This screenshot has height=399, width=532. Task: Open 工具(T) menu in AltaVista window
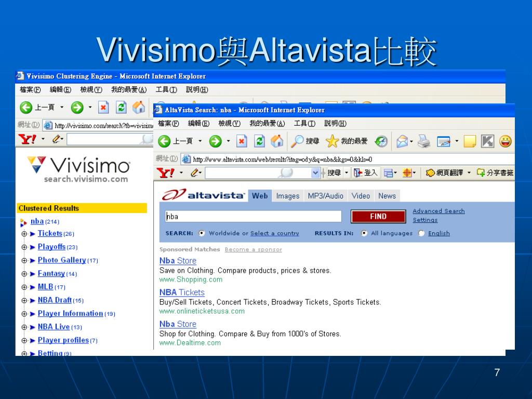(x=304, y=124)
